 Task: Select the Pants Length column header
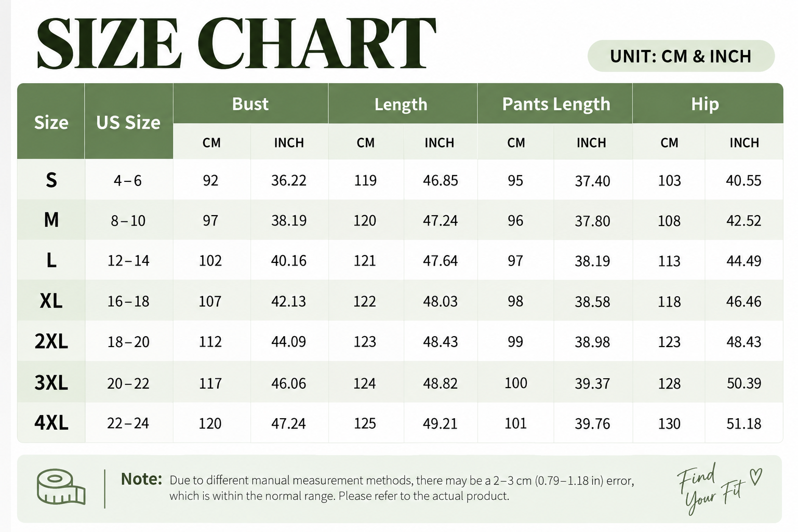point(555,104)
